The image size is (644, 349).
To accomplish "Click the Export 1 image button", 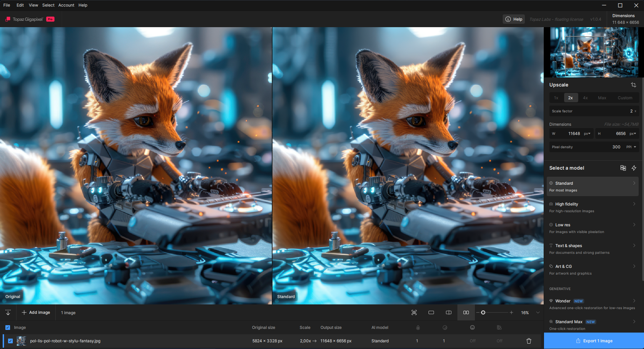I will (x=594, y=341).
